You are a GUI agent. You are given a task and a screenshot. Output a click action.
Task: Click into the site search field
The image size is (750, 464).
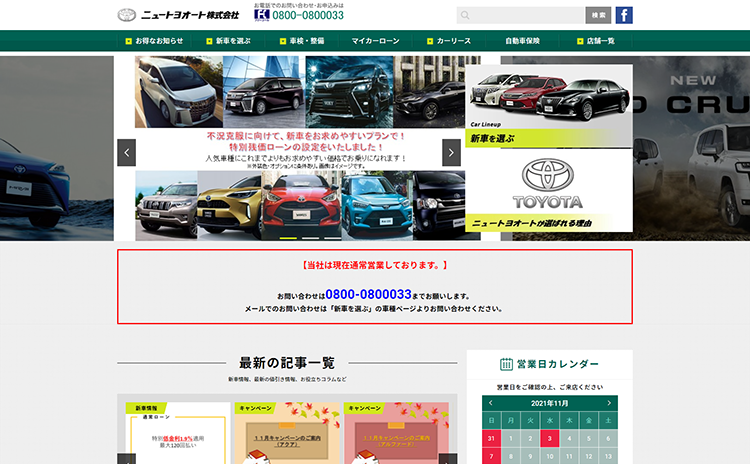click(520, 15)
